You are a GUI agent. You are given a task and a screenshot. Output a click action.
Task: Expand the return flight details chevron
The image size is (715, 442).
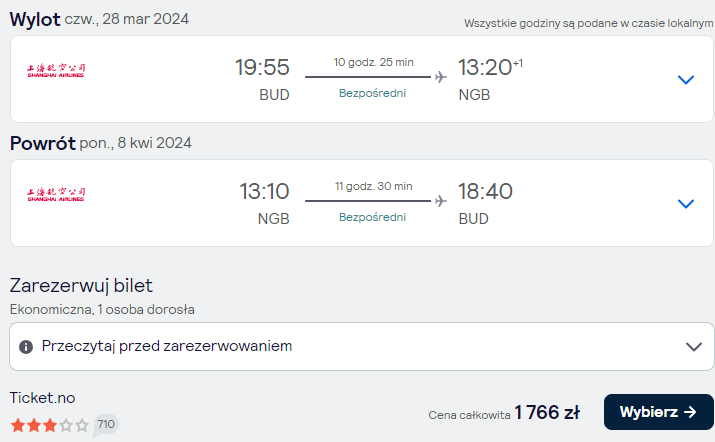tap(686, 203)
